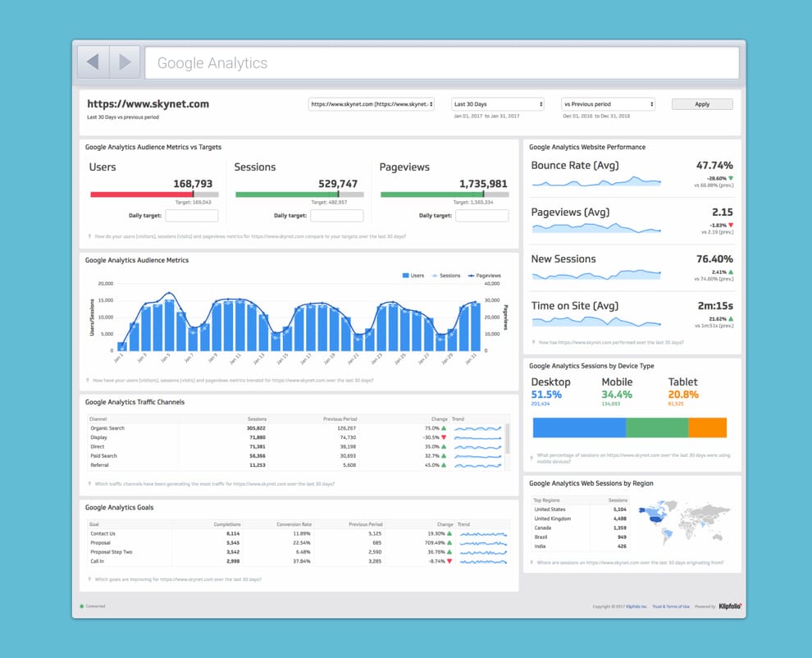This screenshot has height=658, width=812.
Task: Click the Sessions column header in Traffic Channels
Action: point(257,418)
